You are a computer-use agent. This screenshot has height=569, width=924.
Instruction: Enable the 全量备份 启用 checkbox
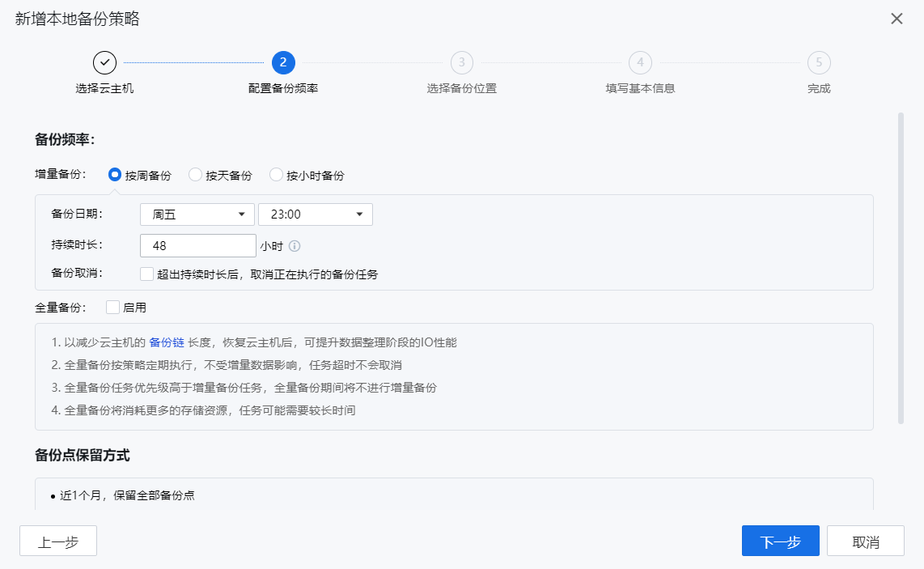point(112,307)
